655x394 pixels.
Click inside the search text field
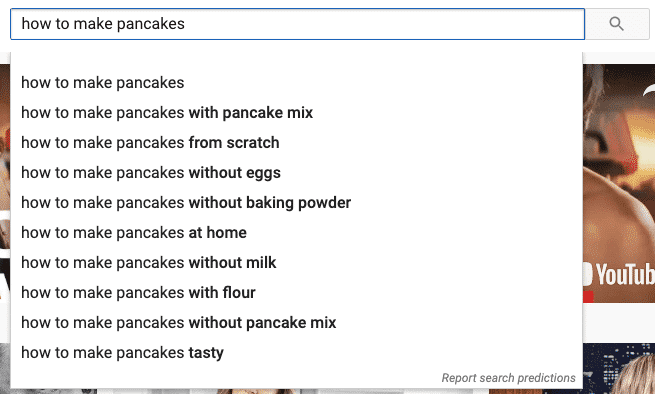click(297, 24)
